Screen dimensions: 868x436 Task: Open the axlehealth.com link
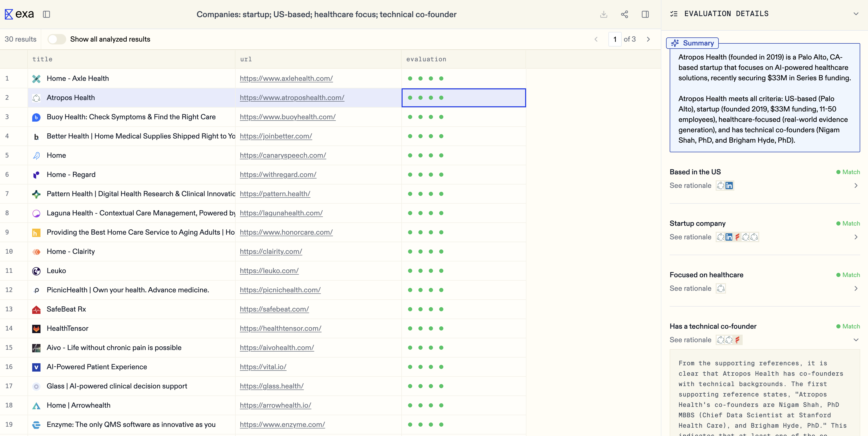[x=286, y=78]
